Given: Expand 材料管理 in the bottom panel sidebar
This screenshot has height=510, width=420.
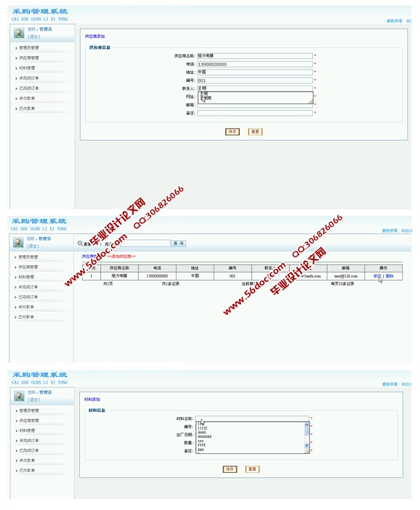Looking at the screenshot, I should coord(26,431).
